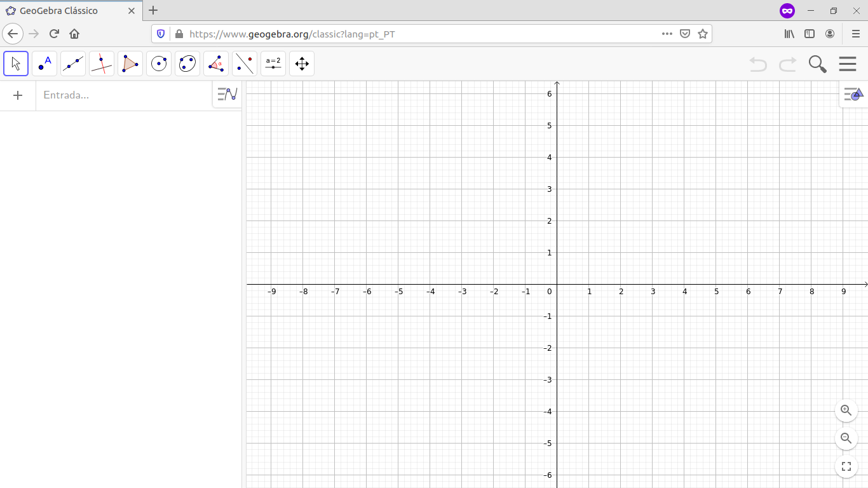This screenshot has height=488, width=868.
Task: Zoom out on the graphics view
Action: pyautogui.click(x=846, y=438)
